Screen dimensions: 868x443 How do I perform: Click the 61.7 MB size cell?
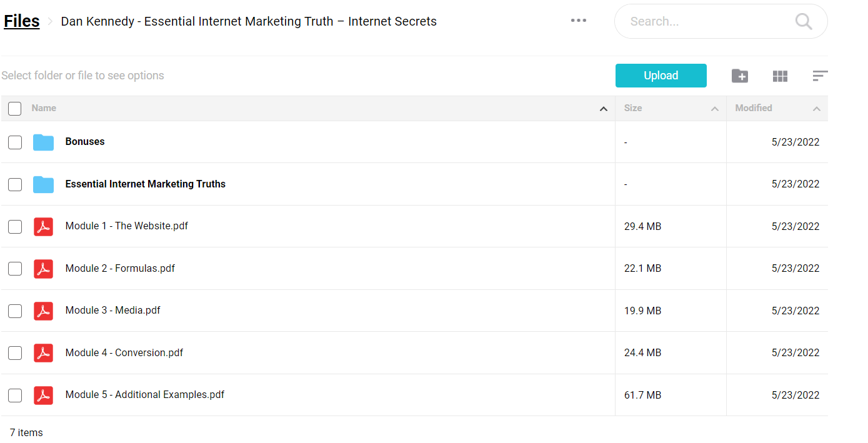point(642,396)
